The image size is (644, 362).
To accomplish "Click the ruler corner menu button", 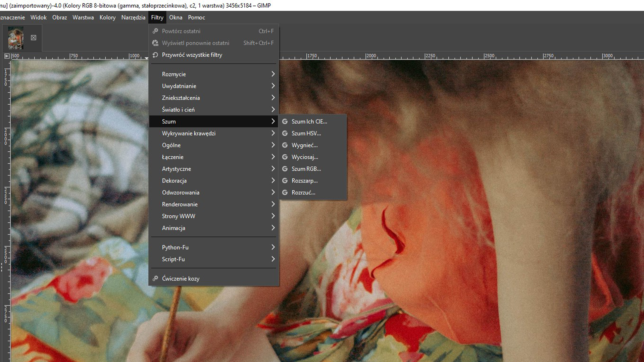I will pyautogui.click(x=7, y=56).
